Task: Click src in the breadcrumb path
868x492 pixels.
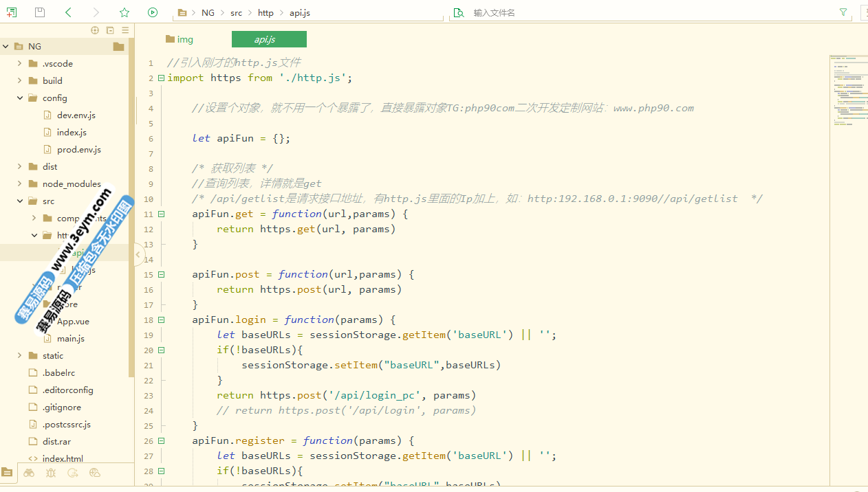Action: 236,12
